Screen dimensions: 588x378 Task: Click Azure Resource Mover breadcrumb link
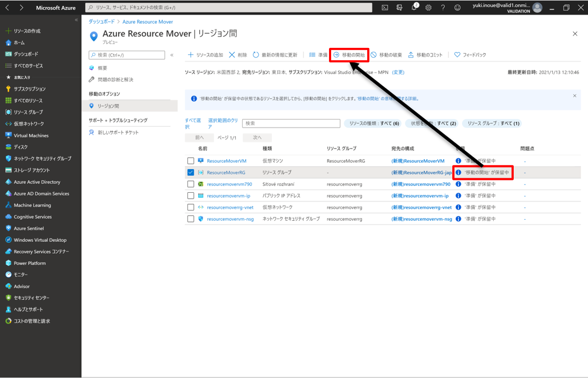(x=148, y=22)
